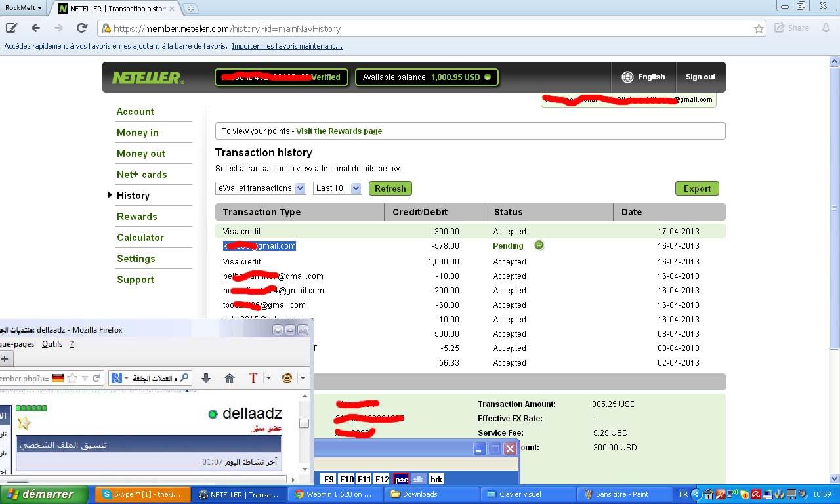Screen dimensions: 840x504
Task: Open Downloads folder from taskbar
Action: click(433, 494)
